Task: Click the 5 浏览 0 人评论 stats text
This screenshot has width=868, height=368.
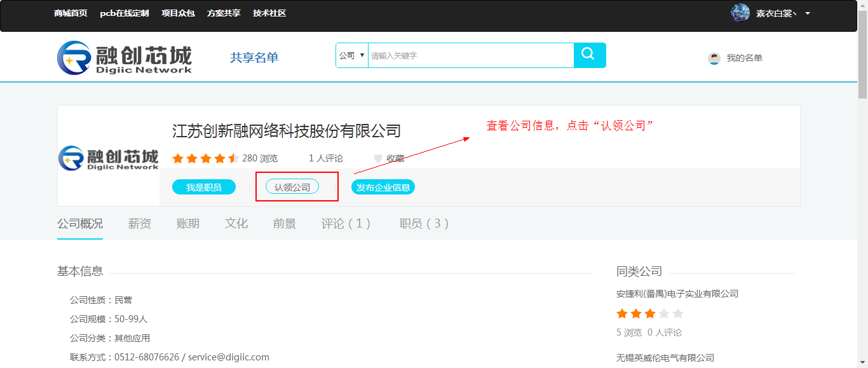Action: [649, 332]
